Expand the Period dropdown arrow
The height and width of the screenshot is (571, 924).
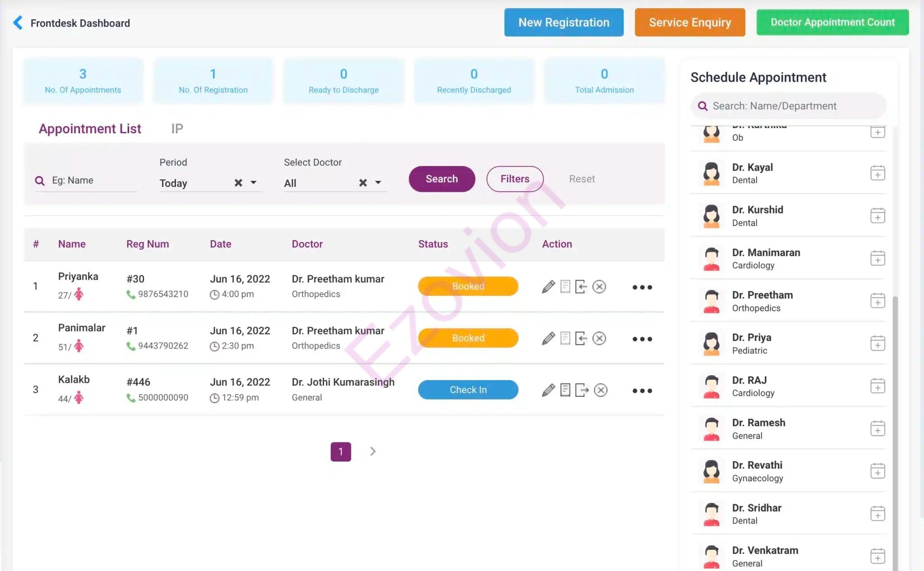254,183
